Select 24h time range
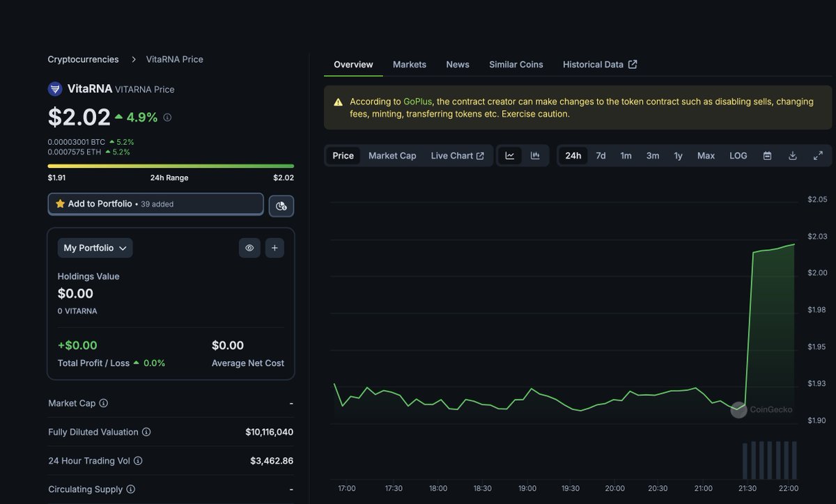 (x=573, y=156)
